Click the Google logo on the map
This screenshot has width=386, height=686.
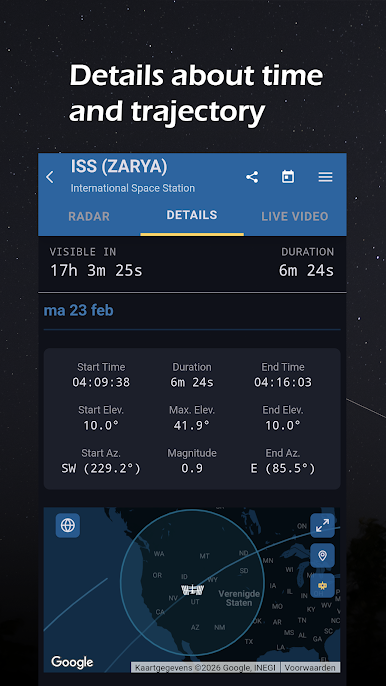tap(72, 662)
